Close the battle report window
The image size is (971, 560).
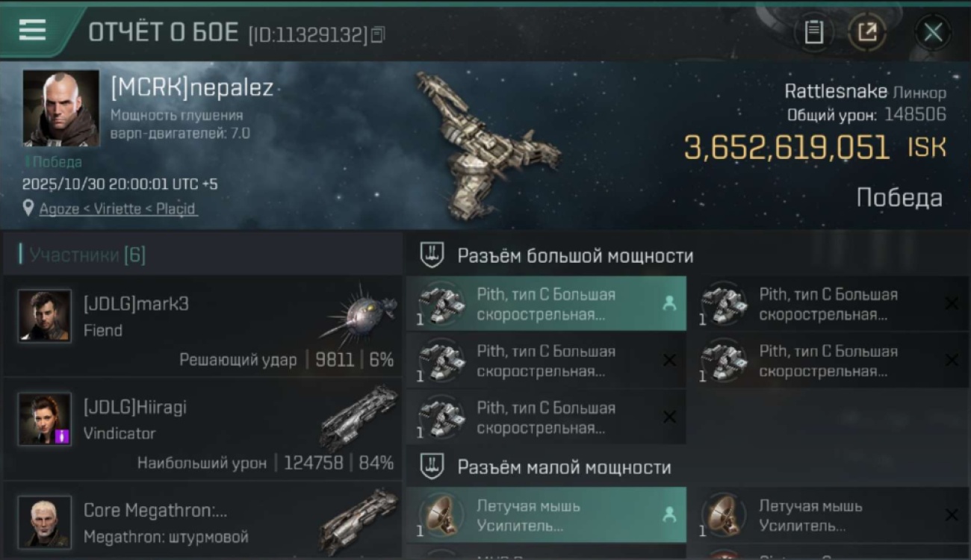pyautogui.click(x=933, y=32)
